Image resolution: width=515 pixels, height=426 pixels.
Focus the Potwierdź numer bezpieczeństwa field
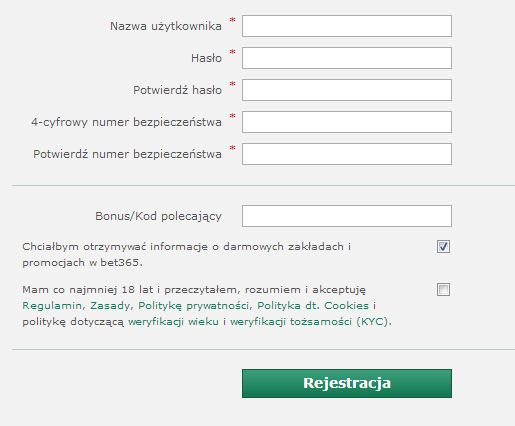(x=347, y=154)
